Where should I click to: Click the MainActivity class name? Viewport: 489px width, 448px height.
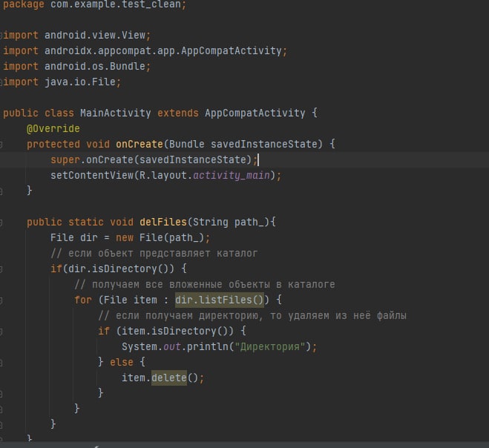click(116, 113)
